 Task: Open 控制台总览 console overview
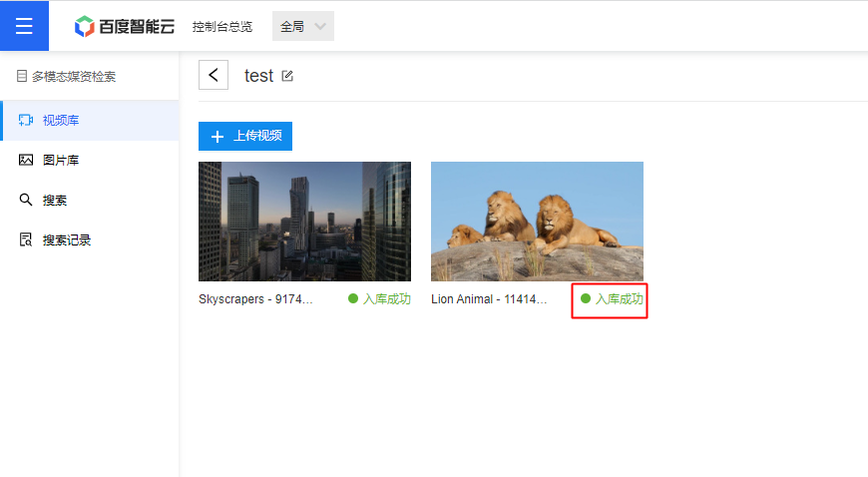221,27
